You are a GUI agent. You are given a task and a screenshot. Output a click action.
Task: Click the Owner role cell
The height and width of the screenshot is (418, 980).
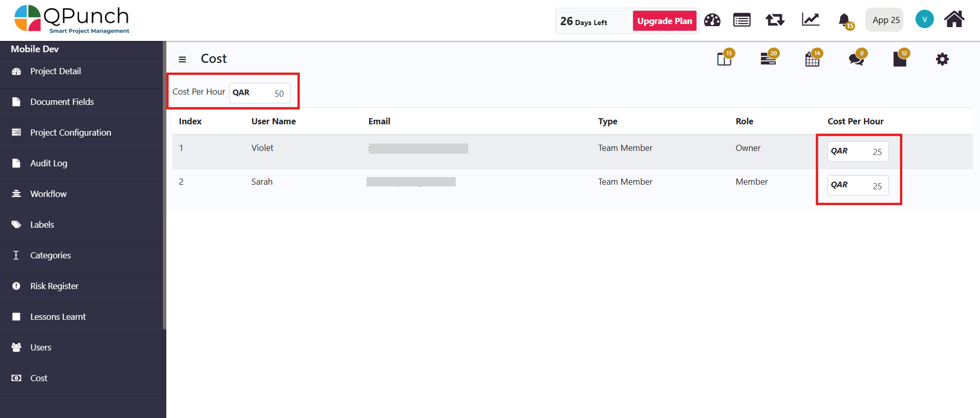[748, 148]
